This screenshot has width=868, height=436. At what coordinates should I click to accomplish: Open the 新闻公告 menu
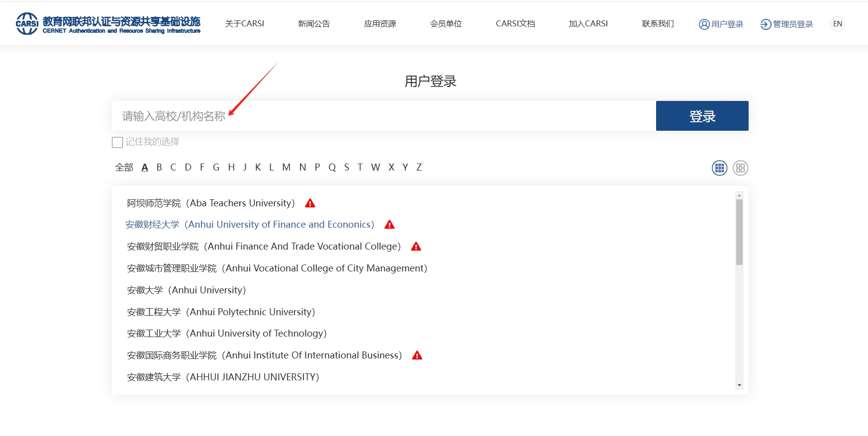[314, 23]
